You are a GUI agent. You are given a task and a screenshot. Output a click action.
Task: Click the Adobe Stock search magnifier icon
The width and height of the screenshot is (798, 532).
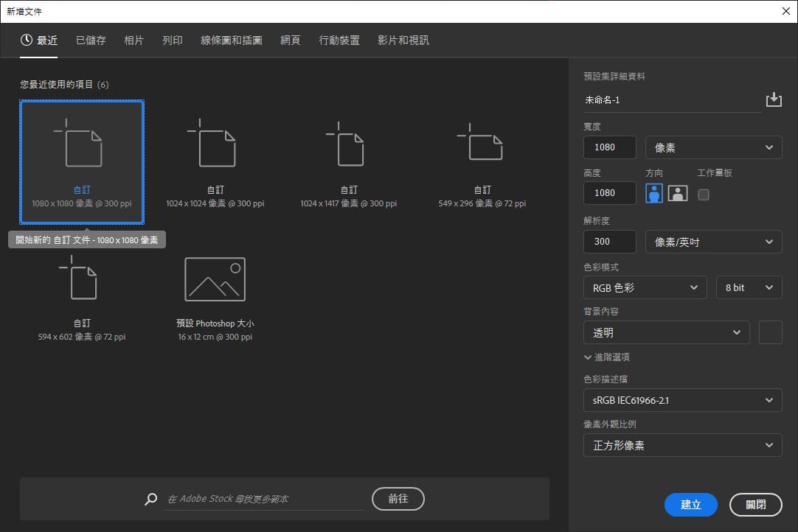point(151,499)
